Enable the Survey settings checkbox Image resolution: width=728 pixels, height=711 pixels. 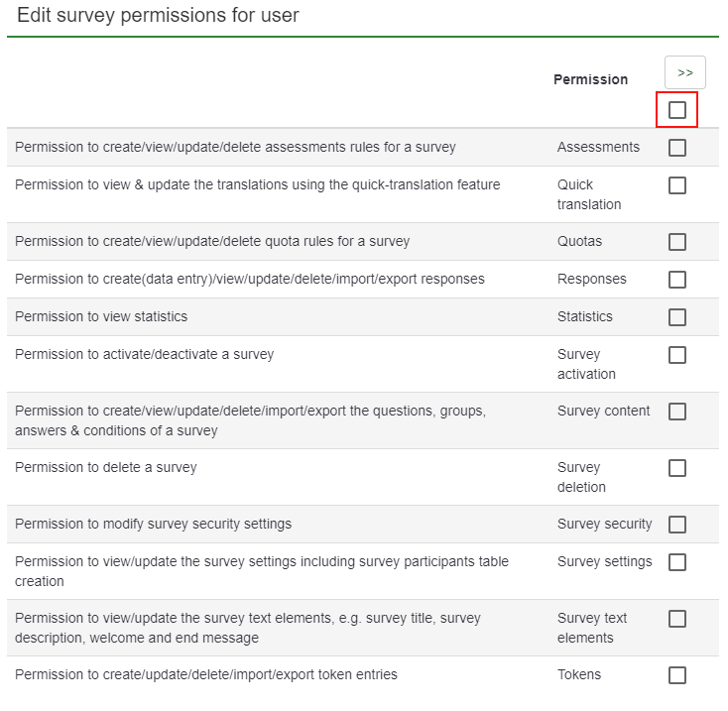click(677, 562)
